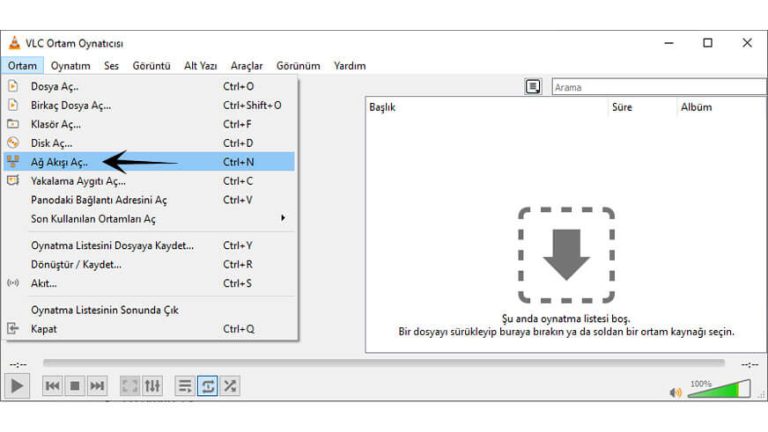
Task: Open the Yardım menu
Action: point(350,66)
